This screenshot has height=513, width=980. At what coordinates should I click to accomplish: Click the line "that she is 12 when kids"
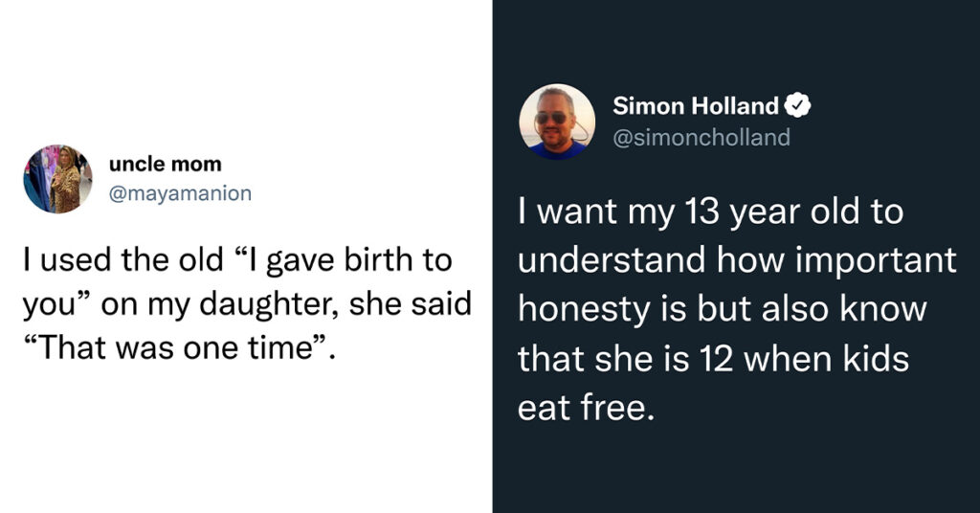point(713,359)
